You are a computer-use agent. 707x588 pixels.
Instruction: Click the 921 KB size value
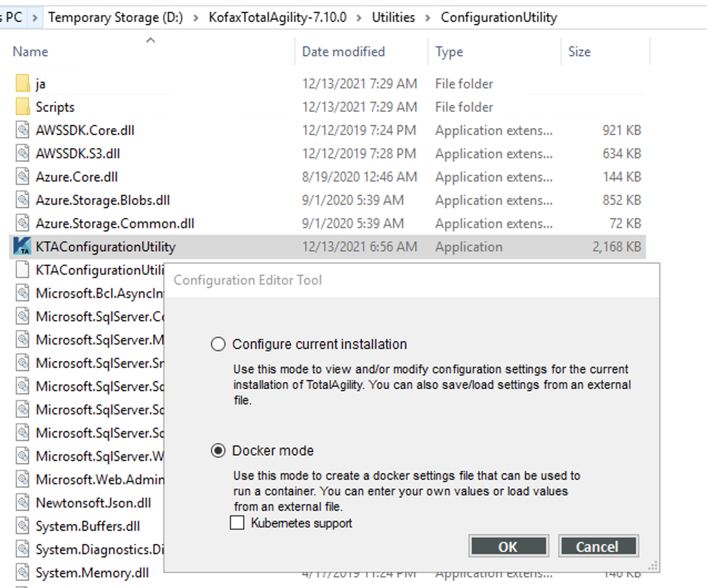click(622, 130)
